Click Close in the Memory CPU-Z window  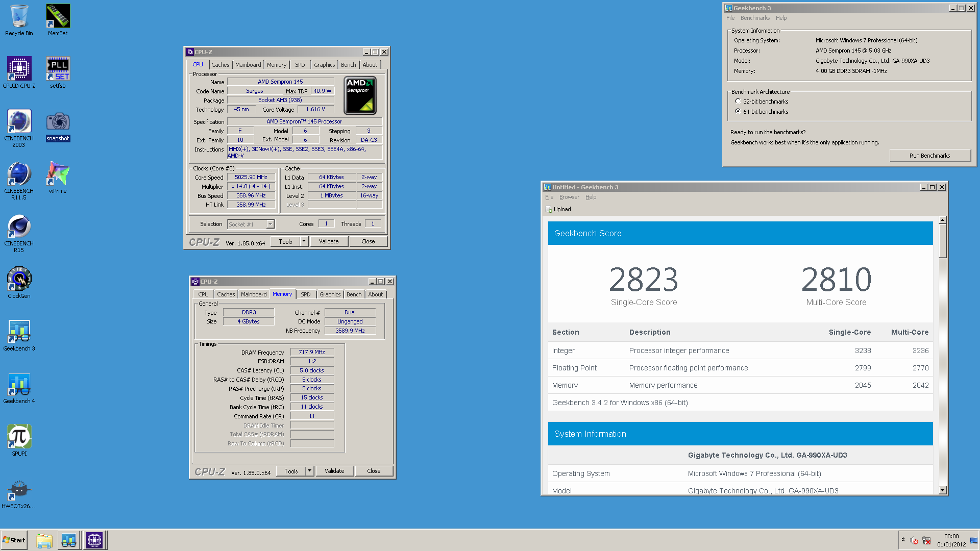pyautogui.click(x=374, y=471)
